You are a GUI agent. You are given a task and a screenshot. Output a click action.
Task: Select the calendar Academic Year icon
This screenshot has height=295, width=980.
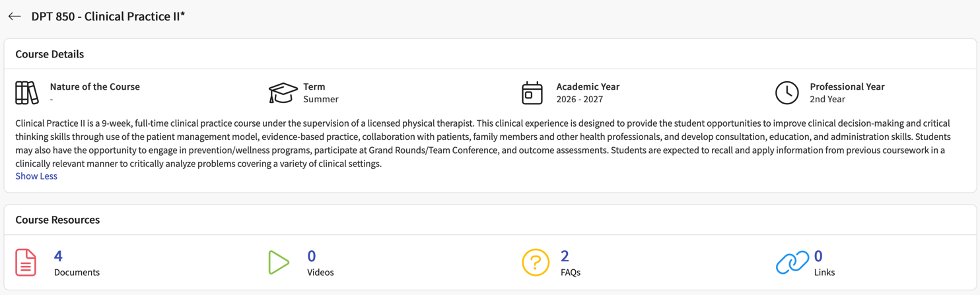coord(532,93)
